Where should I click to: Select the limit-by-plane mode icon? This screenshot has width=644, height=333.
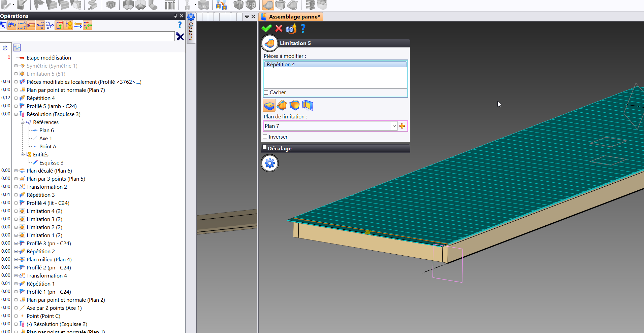[269, 105]
